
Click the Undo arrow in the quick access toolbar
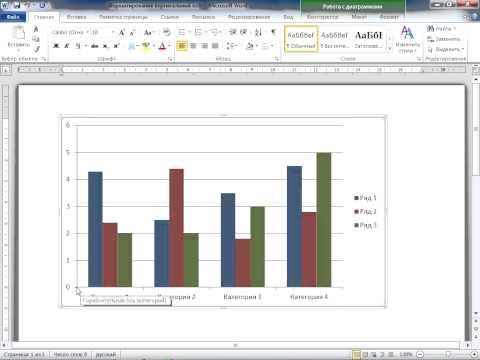click(x=28, y=5)
